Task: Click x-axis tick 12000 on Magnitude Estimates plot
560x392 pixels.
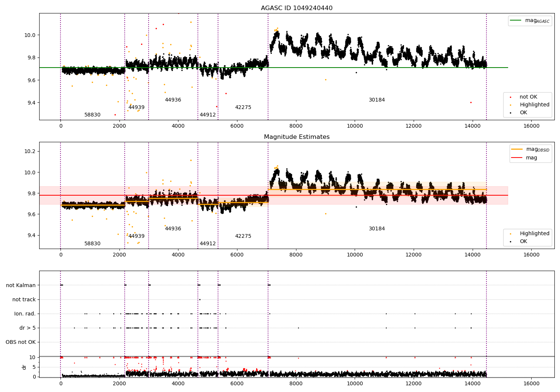Action: pos(414,255)
